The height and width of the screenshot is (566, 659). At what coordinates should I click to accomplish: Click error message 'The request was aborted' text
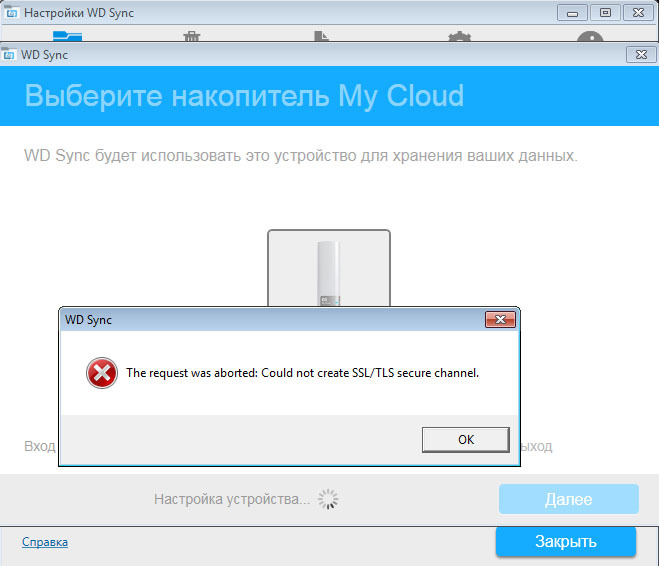(x=303, y=373)
